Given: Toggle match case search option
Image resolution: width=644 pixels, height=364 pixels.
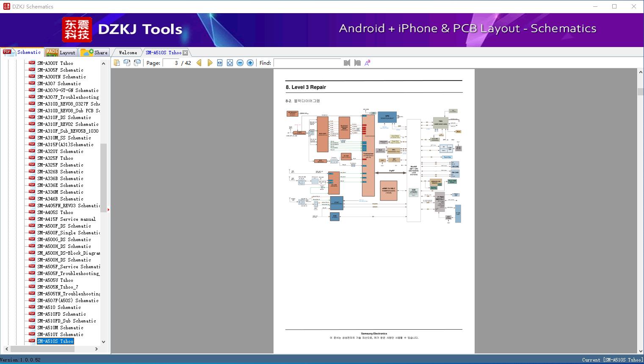Looking at the screenshot, I should 368,63.
